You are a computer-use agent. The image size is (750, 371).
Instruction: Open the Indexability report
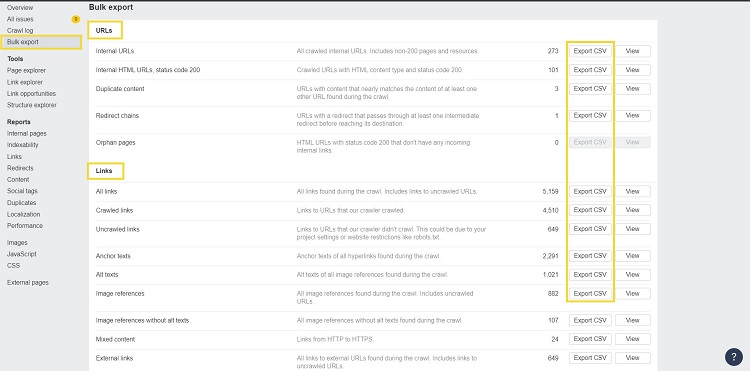(x=22, y=145)
